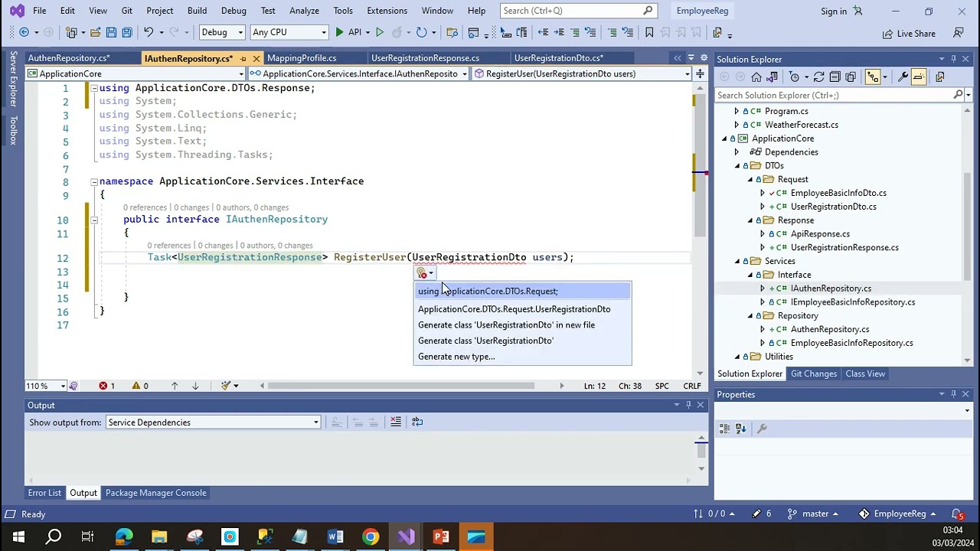Expand the Utilities folder
The image size is (980, 551).
(x=737, y=357)
